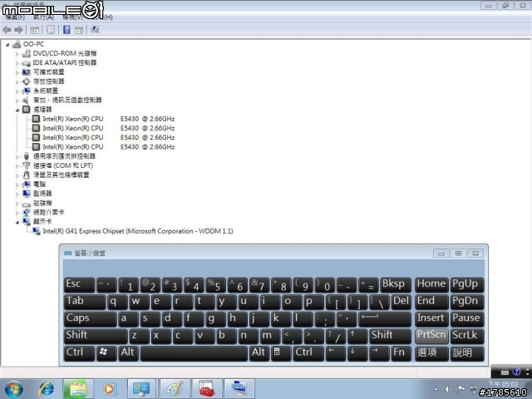Open the Windows Start orb
532x399 pixels.
tap(14, 389)
